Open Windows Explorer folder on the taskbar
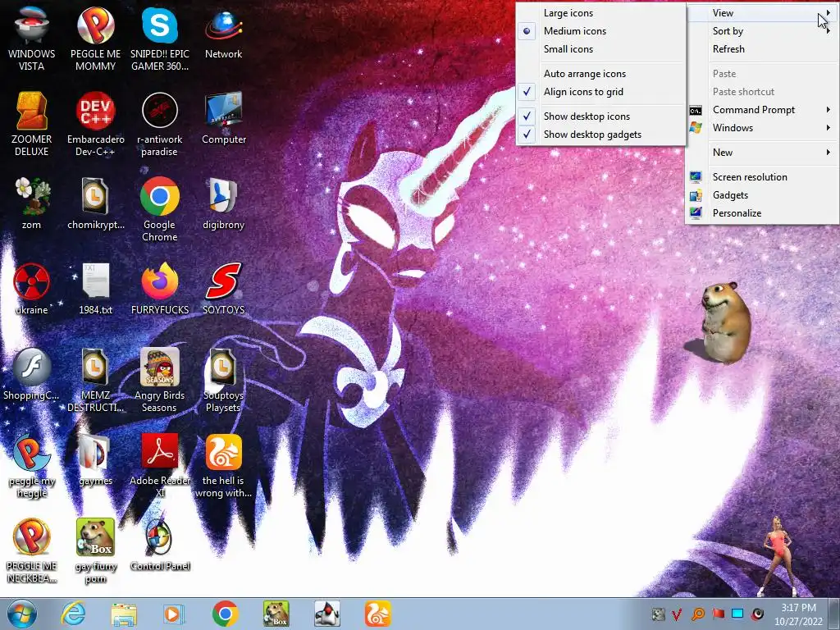 (124, 614)
